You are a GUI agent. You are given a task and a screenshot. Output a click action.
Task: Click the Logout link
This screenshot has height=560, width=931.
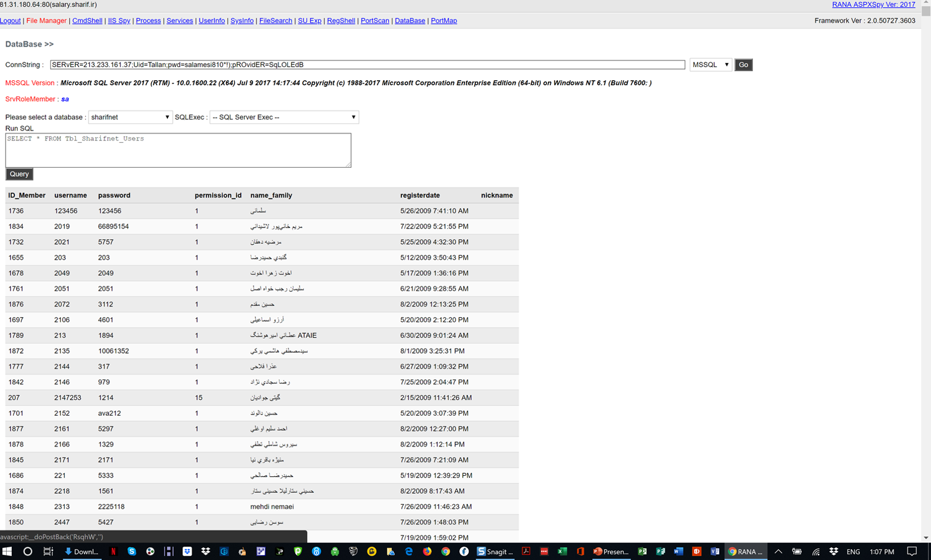pyautogui.click(x=10, y=21)
